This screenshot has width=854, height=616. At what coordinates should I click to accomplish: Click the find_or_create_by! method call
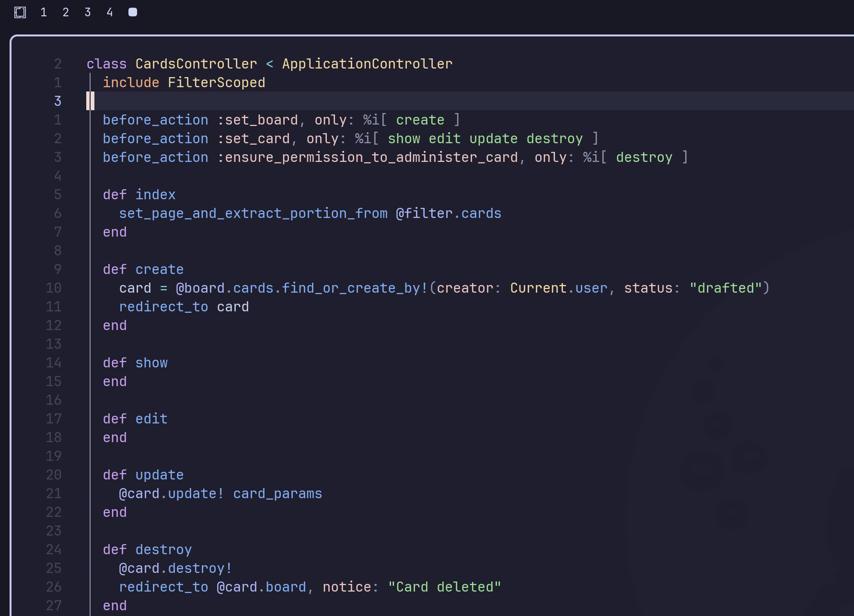coord(355,288)
